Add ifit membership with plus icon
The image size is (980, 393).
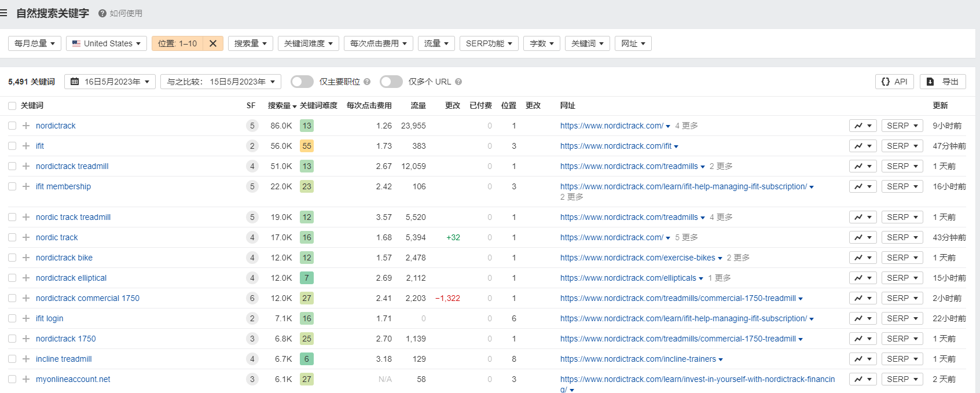coord(26,186)
